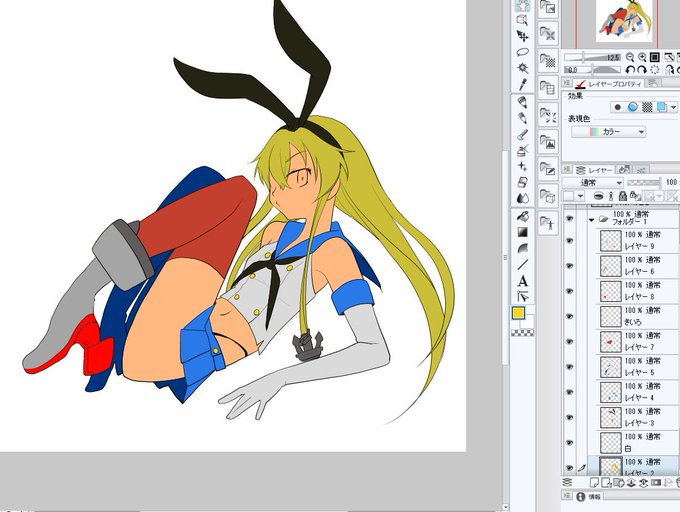Image resolution: width=680 pixels, height=512 pixels.
Task: Select the Auto select magic wand tool
Action: coord(523,68)
